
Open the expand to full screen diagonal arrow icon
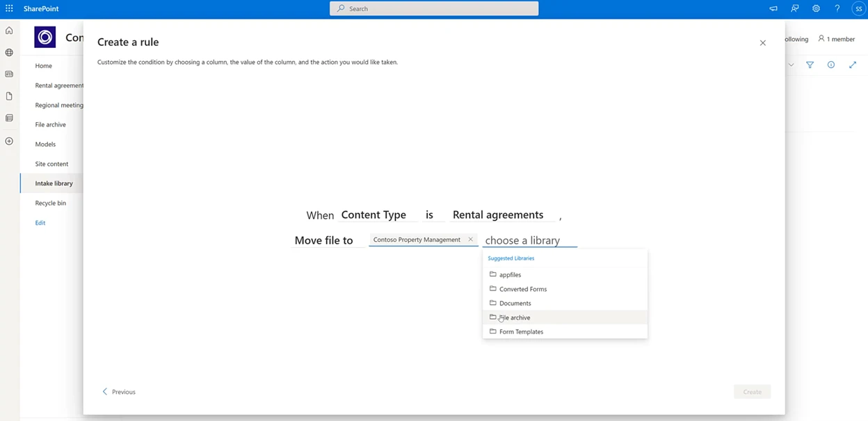coord(853,65)
